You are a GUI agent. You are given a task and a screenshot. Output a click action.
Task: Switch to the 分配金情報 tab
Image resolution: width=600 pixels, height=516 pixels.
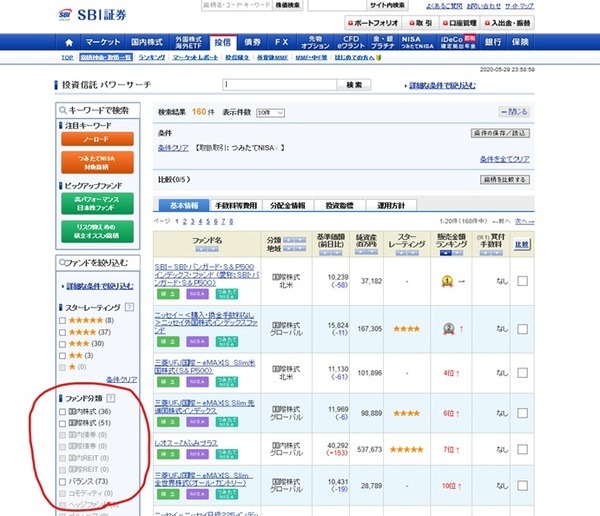tap(288, 206)
